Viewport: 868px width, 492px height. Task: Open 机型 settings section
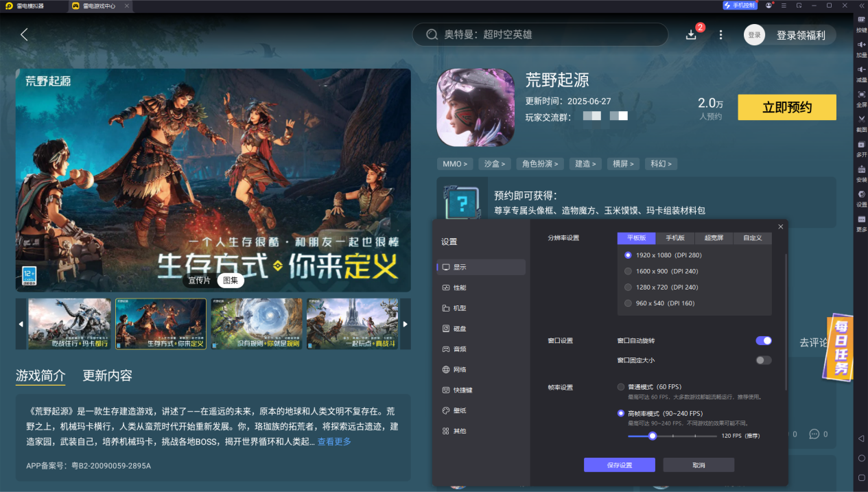pyautogui.click(x=481, y=308)
